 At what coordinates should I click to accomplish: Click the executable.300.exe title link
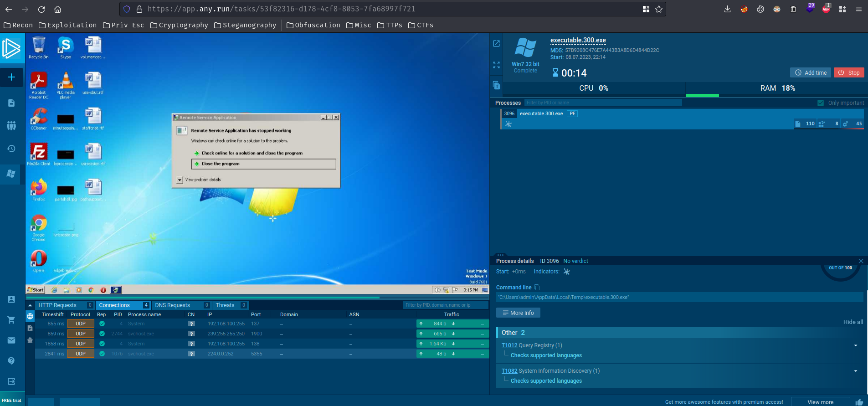(x=578, y=40)
